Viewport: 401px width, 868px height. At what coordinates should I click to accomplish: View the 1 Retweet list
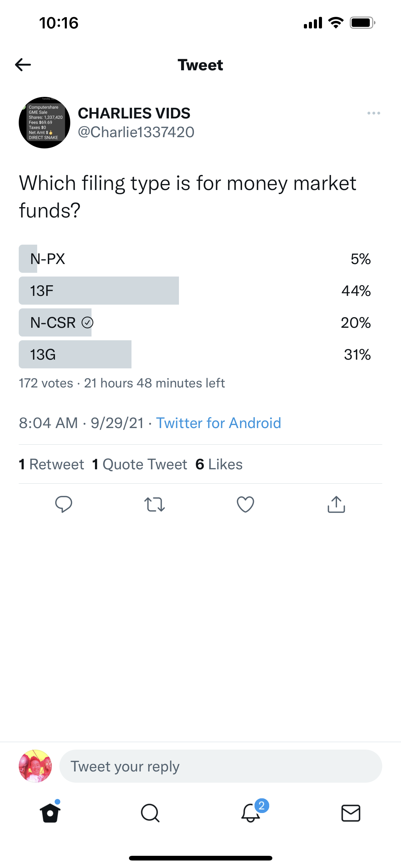tap(52, 464)
